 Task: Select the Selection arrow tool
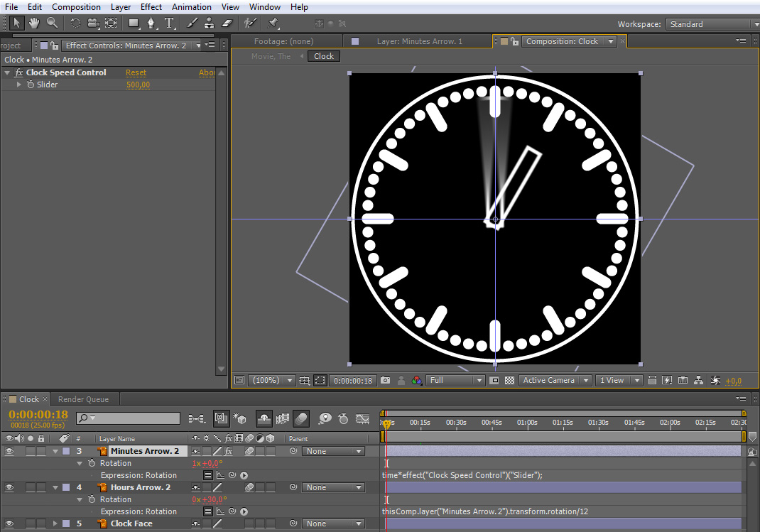click(16, 23)
